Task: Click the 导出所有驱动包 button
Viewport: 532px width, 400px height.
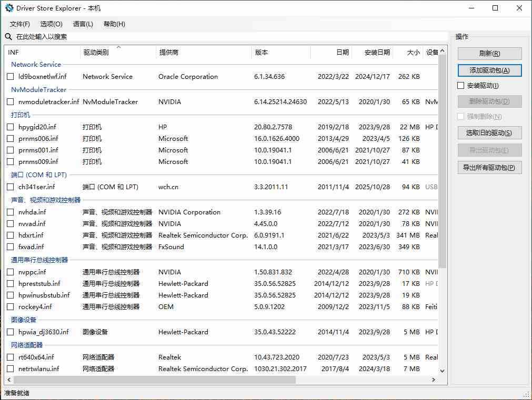Action: click(489, 168)
